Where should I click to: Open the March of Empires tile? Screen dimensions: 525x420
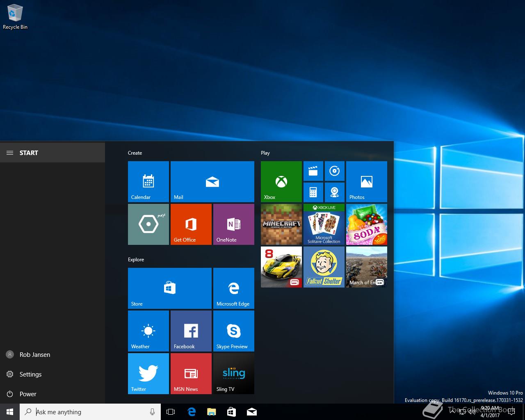coord(367,267)
